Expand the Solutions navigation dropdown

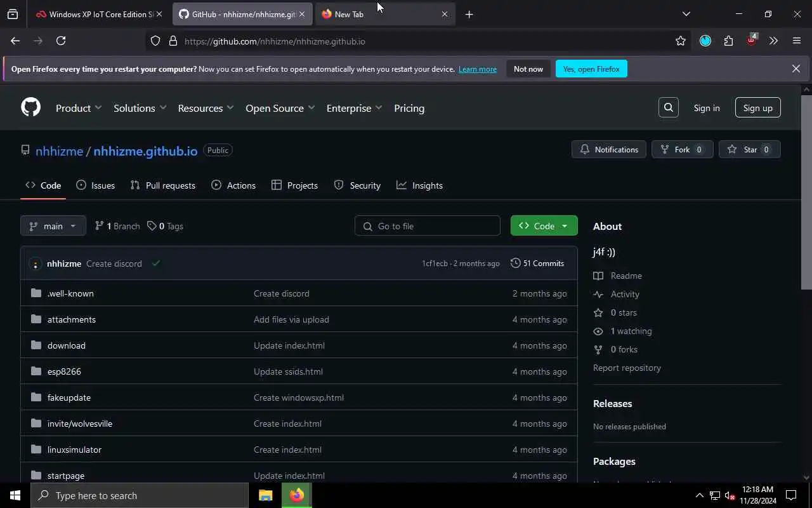pyautogui.click(x=140, y=108)
